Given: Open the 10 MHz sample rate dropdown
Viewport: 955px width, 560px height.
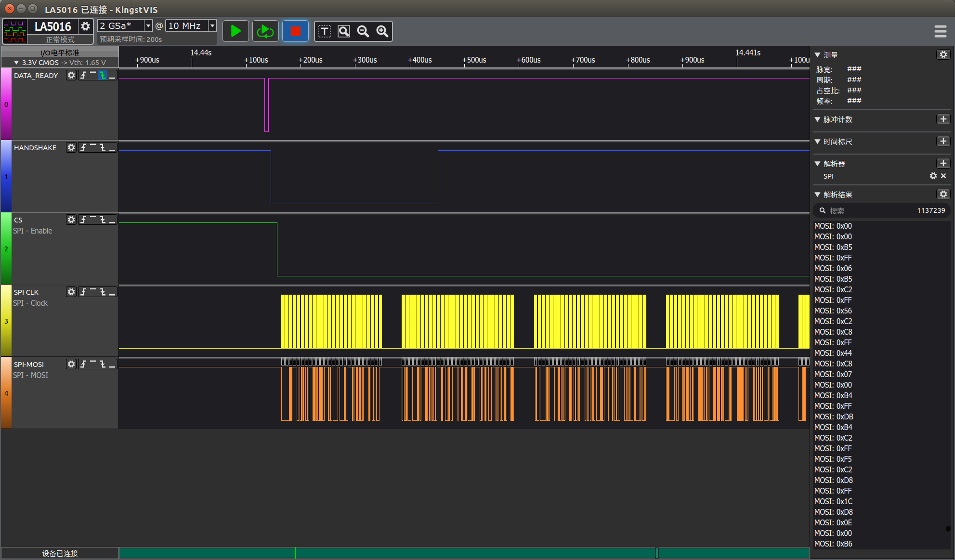Looking at the screenshot, I should point(212,26).
